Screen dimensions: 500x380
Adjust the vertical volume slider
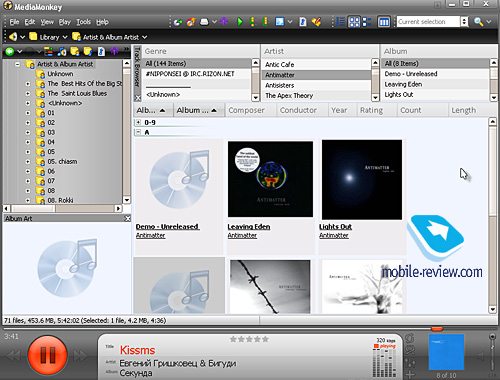coord(492,353)
